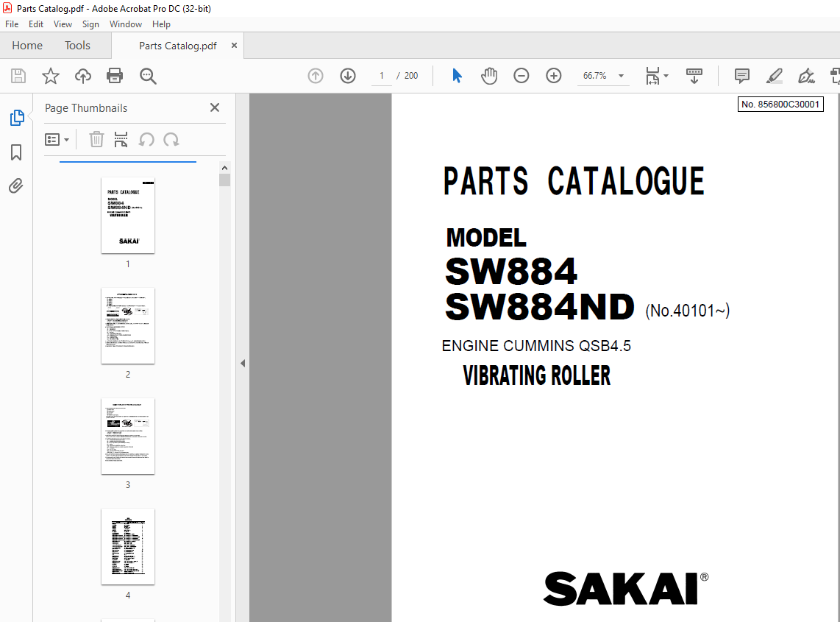
Task: Select page 4 thumbnail
Action: (x=128, y=547)
